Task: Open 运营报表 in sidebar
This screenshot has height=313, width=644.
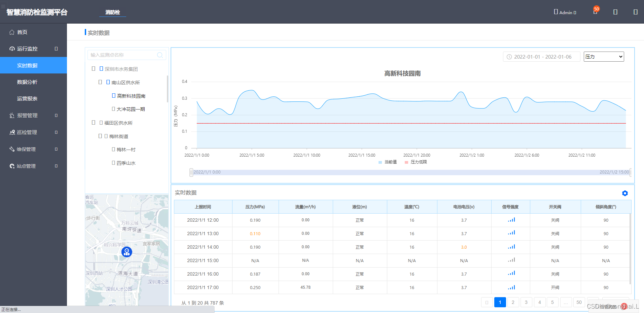Action: (27, 99)
